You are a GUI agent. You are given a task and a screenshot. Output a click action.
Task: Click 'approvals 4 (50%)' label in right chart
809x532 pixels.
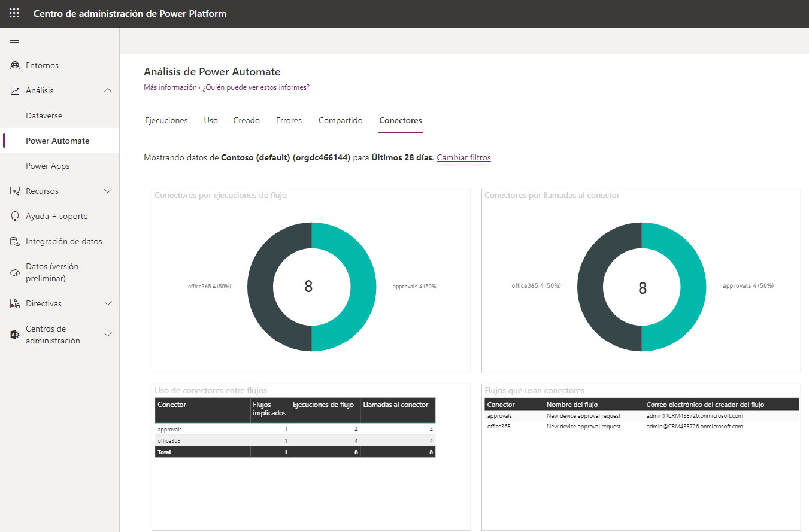pos(748,286)
